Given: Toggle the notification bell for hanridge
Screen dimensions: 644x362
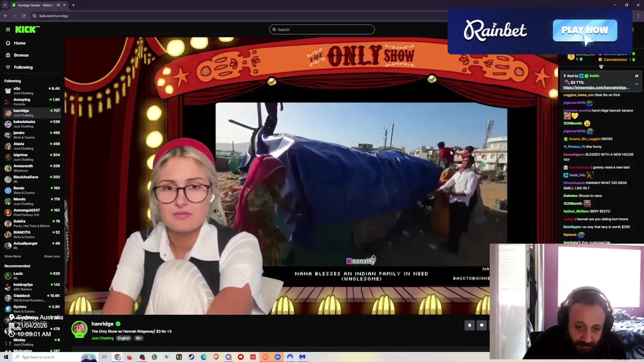Looking at the screenshot, I should [469, 326].
